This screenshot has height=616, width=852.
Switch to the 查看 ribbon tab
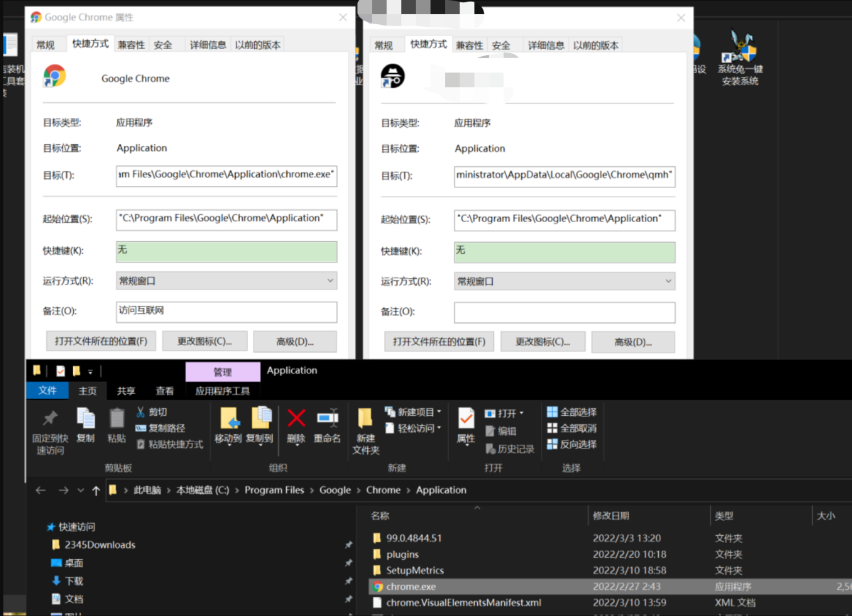pos(165,390)
